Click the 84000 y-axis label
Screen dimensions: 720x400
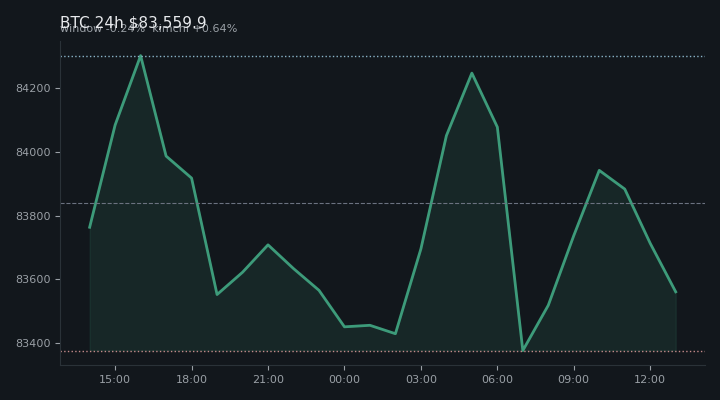click(33, 152)
